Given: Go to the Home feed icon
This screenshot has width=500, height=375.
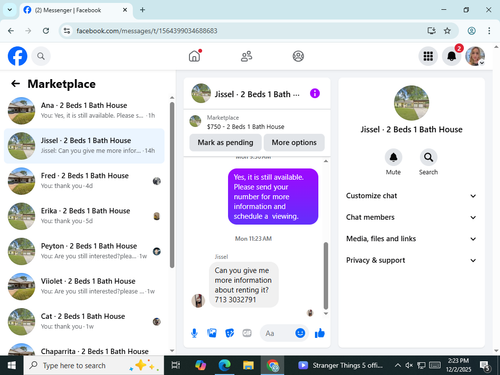Looking at the screenshot, I should click(195, 56).
